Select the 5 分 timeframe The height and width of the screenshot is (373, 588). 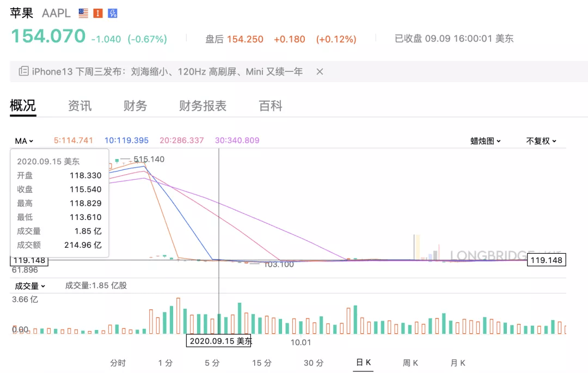click(x=212, y=363)
